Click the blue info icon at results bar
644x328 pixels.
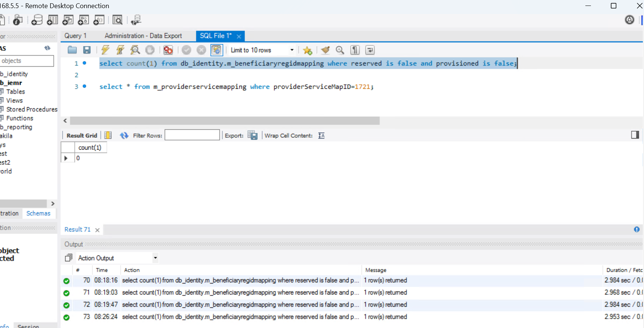click(637, 229)
